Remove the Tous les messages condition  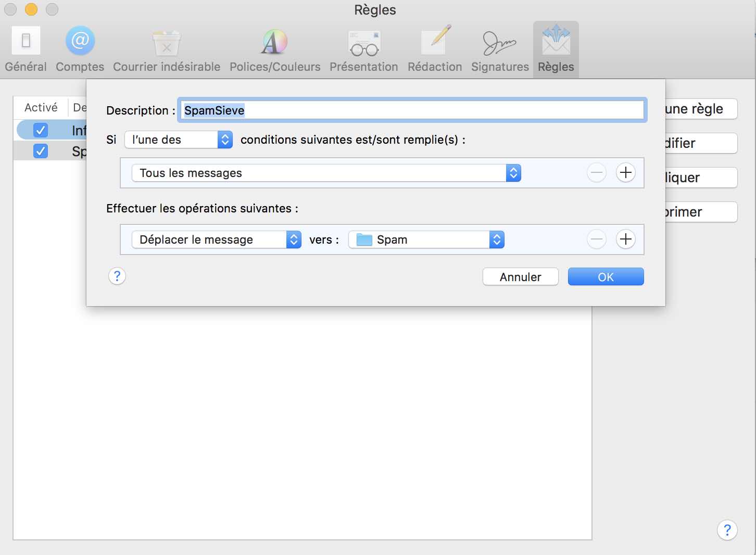click(x=597, y=173)
